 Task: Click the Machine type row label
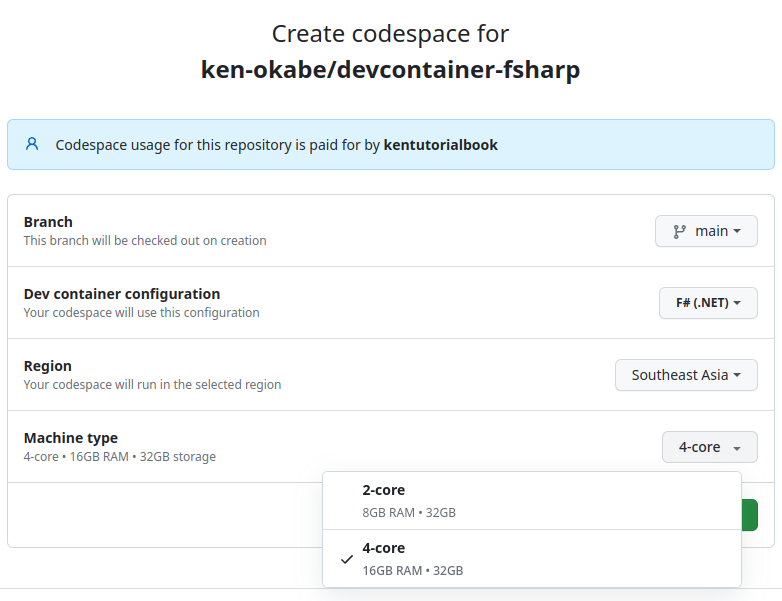(x=71, y=438)
